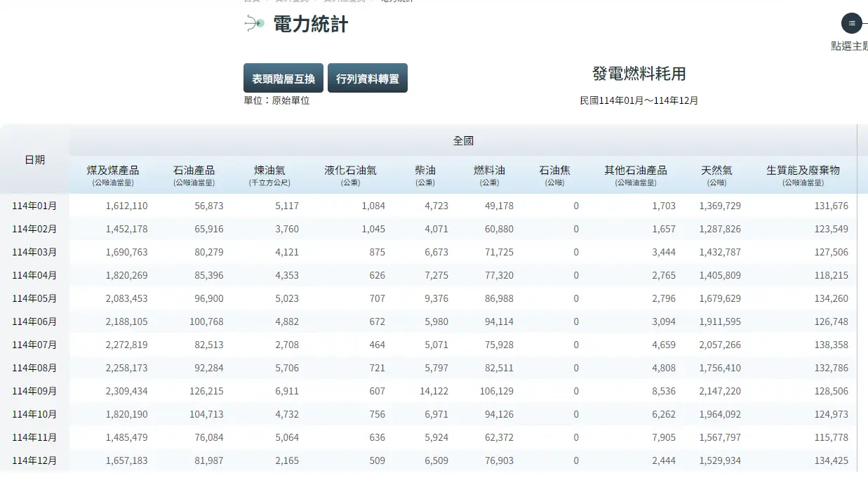Choose the 石油焦 column header

tap(554, 171)
